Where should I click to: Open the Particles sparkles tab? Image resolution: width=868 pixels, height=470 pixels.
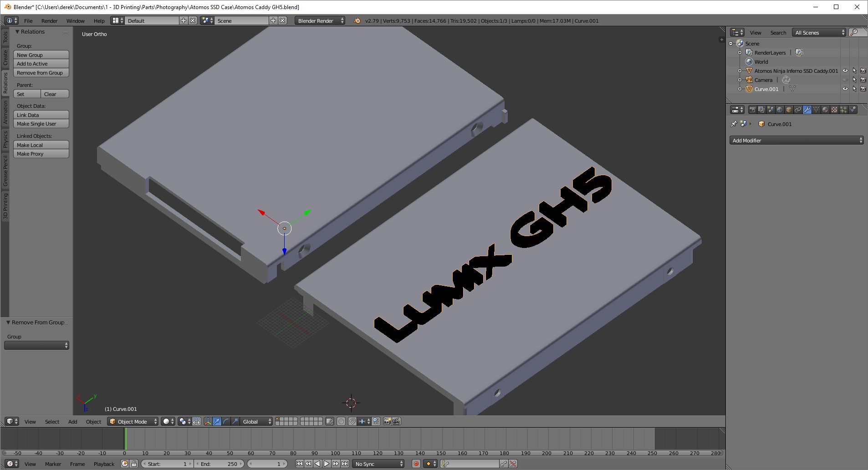[843, 110]
